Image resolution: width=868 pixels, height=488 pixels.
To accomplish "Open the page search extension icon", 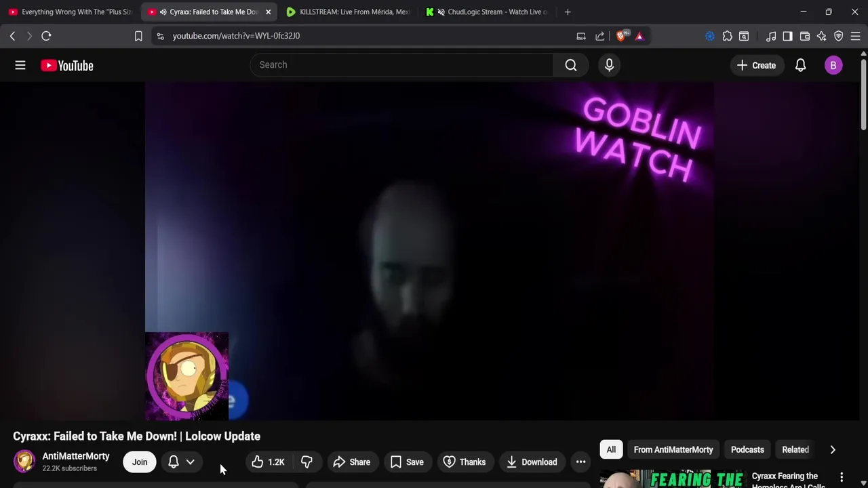I will (744, 36).
